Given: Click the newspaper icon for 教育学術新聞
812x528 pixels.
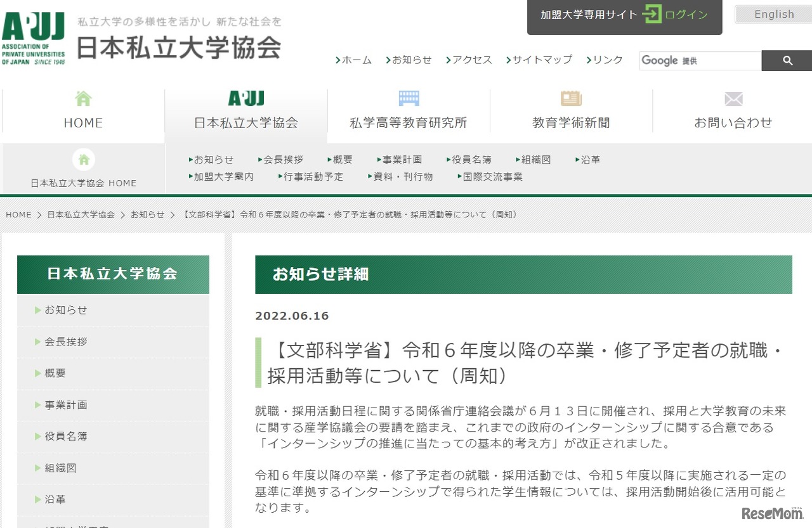Looking at the screenshot, I should tap(571, 98).
